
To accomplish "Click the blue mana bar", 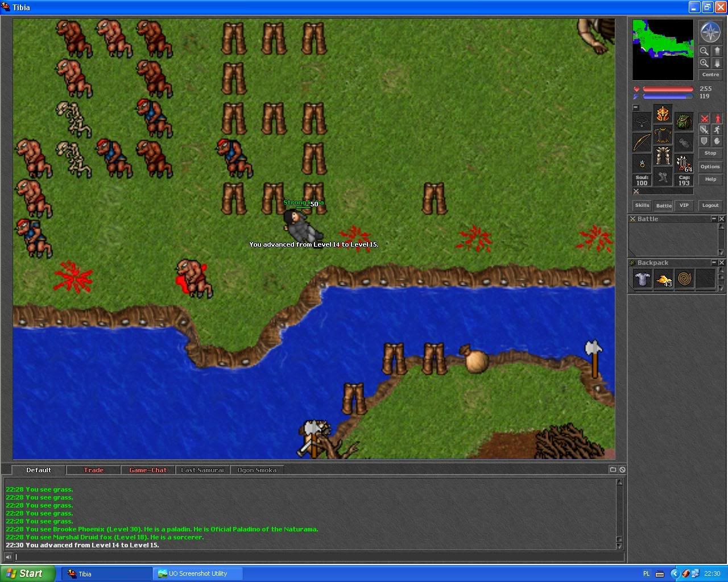I will (x=668, y=97).
